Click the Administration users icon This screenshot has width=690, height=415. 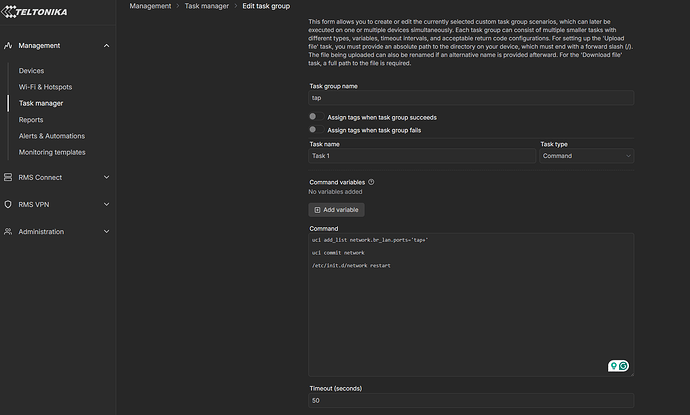pyautogui.click(x=8, y=231)
